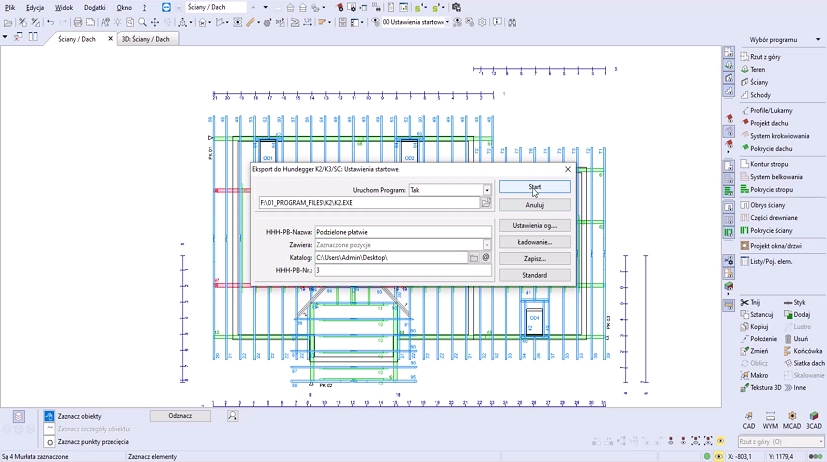Click the search icon next to Odznacz
The width and height of the screenshot is (827, 462).
pyautogui.click(x=232, y=416)
